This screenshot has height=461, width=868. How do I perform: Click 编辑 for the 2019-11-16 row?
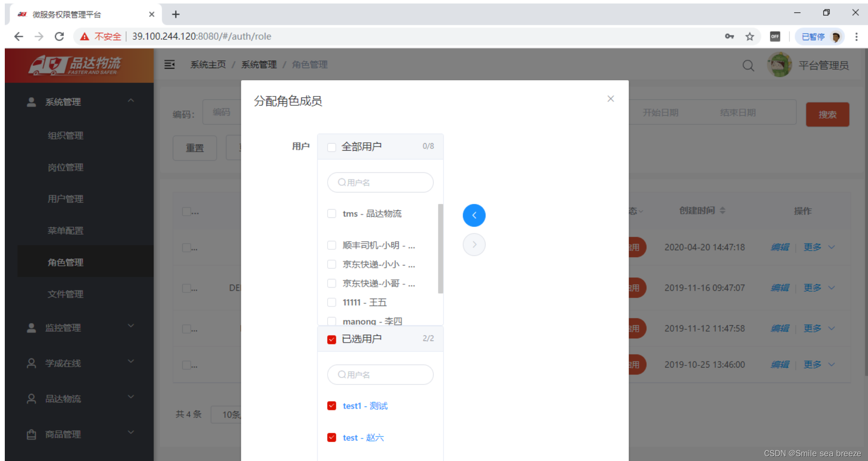780,288
